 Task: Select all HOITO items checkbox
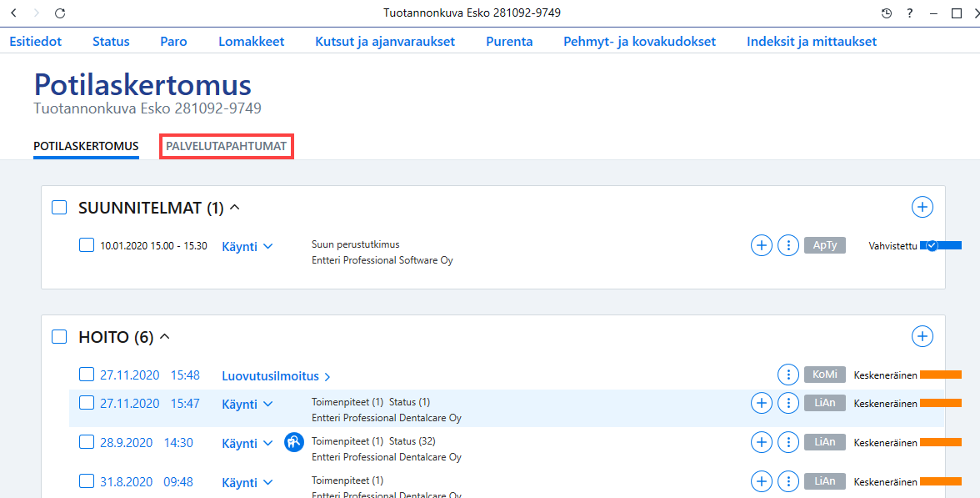[59, 337]
